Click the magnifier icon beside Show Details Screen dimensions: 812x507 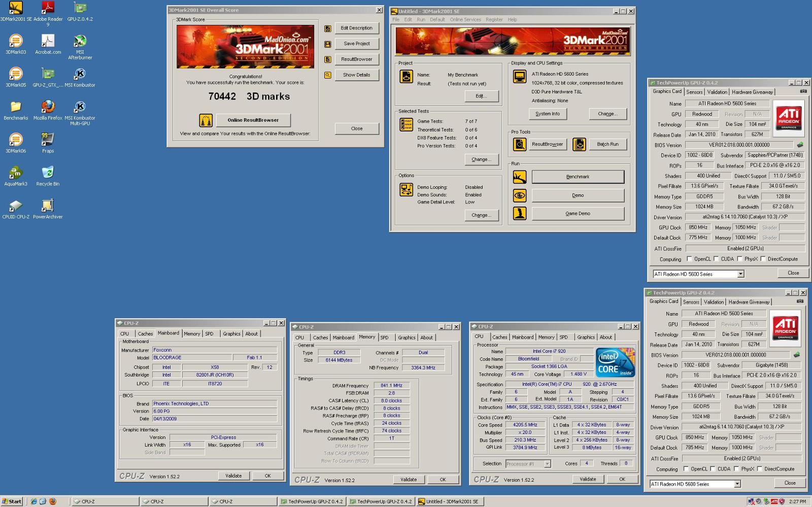tap(328, 75)
